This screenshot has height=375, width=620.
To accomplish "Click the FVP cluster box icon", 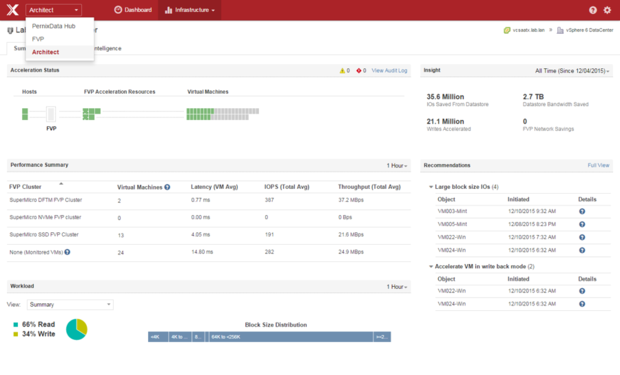I will (51, 114).
